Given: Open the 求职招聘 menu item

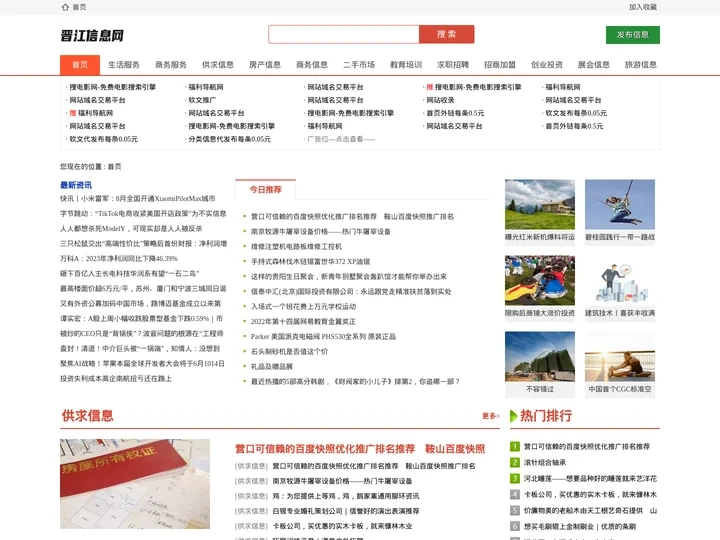Looking at the screenshot, I should coord(453,65).
